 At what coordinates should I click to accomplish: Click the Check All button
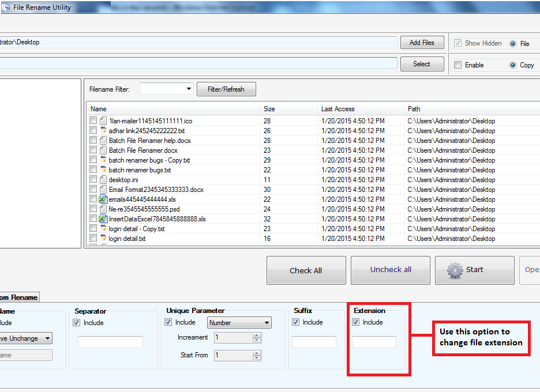click(306, 270)
